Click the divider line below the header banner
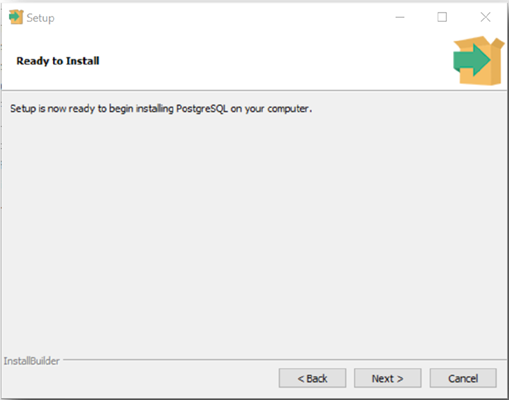509x400 pixels. (254, 90)
